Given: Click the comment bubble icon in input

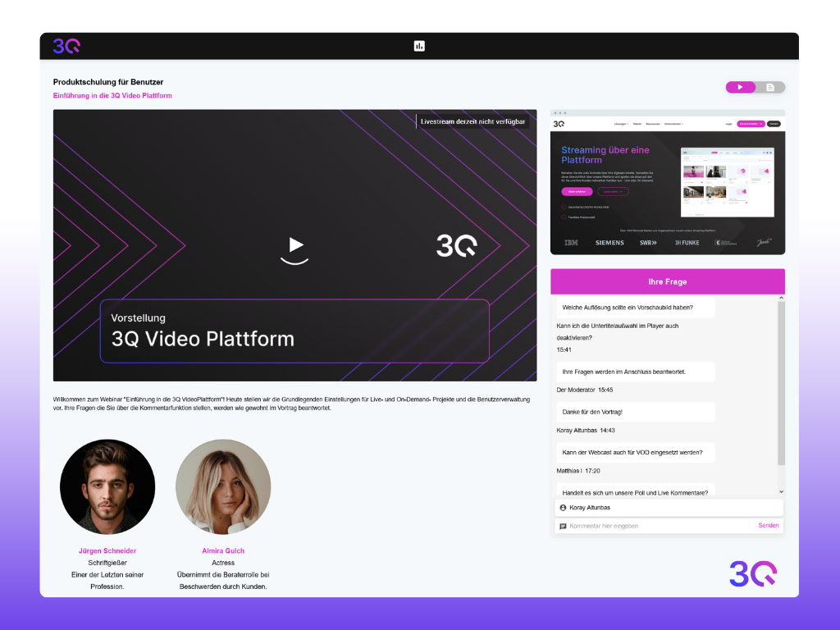Looking at the screenshot, I should click(563, 526).
